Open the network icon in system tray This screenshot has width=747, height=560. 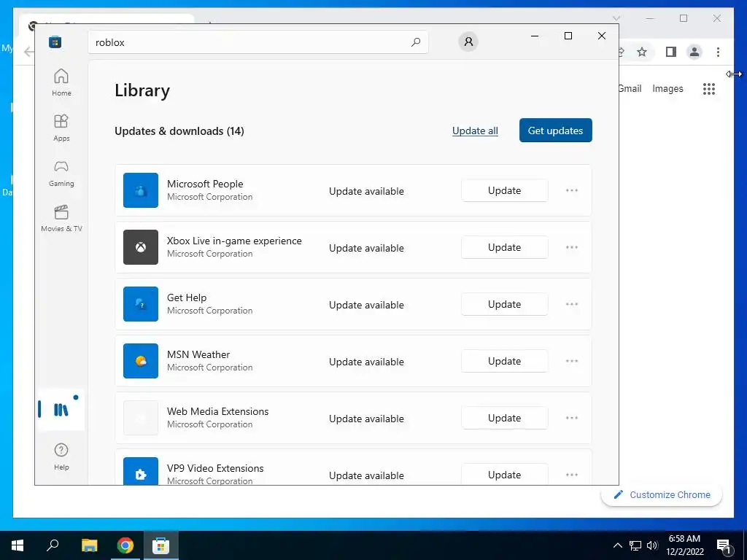pyautogui.click(x=635, y=545)
